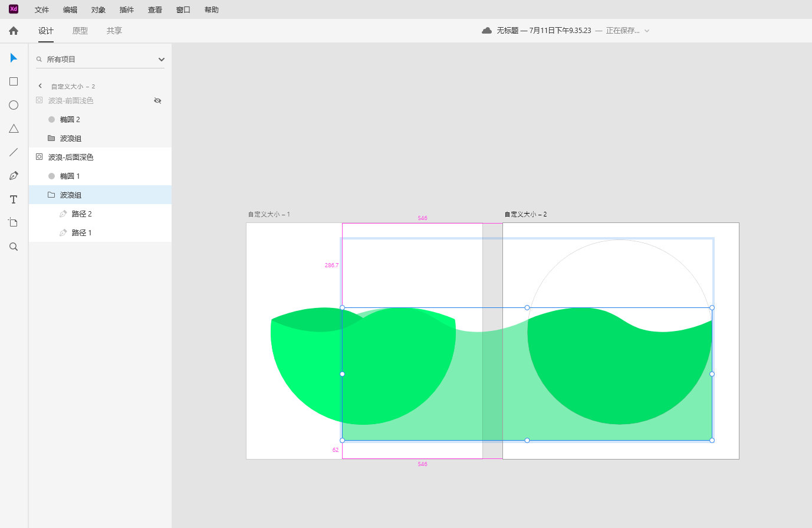This screenshot has height=528, width=812.
Task: Select the 椭圆 1 layer
Action: (x=100, y=176)
